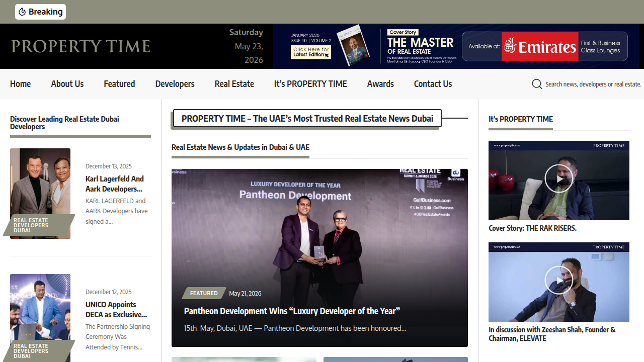Click the Saturday May 23, 2026 date
This screenshot has height=362, width=644.
click(246, 46)
